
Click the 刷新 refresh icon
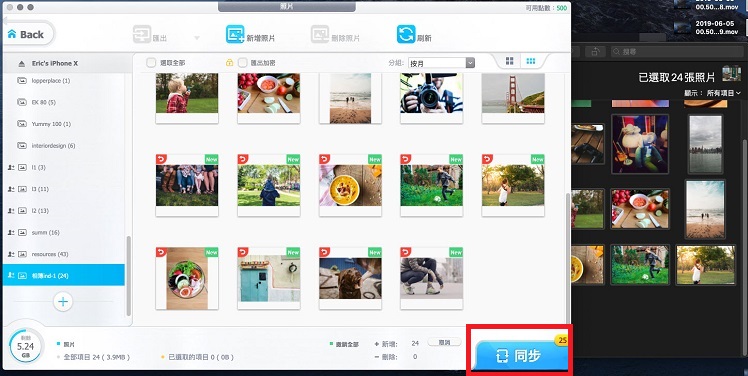(406, 34)
